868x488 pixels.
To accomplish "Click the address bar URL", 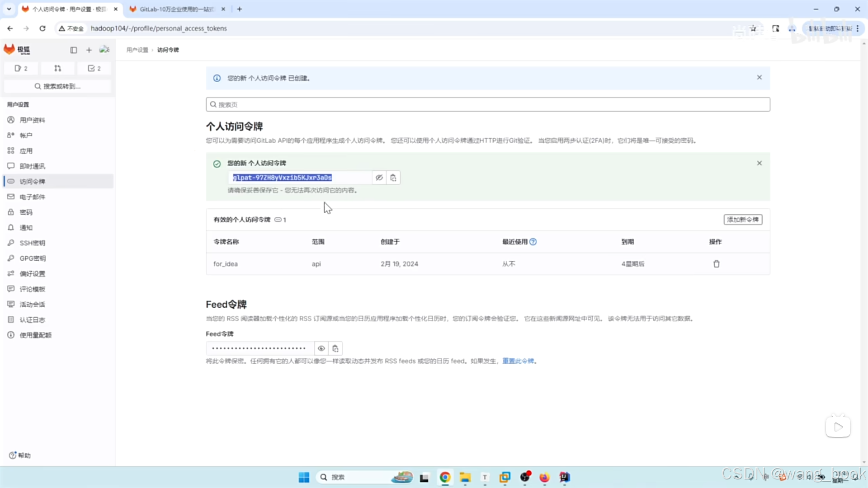I will pos(159,28).
